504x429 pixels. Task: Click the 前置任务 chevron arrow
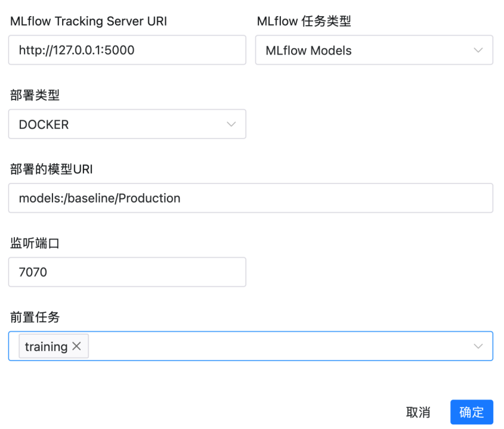point(478,346)
